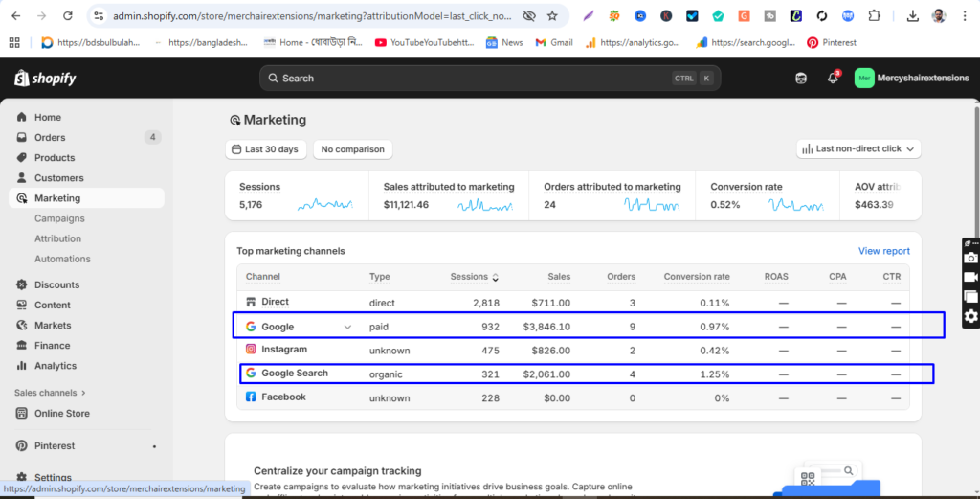Bookmark page with star icon

pos(552,16)
